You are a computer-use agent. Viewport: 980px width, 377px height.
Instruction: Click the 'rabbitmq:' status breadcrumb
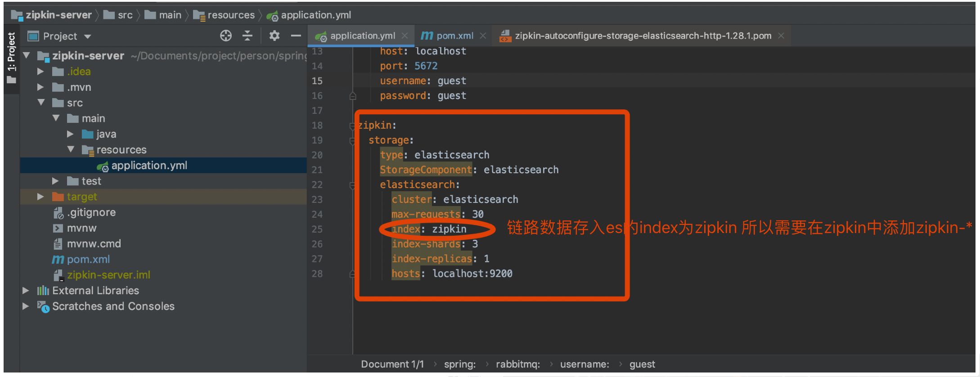518,364
